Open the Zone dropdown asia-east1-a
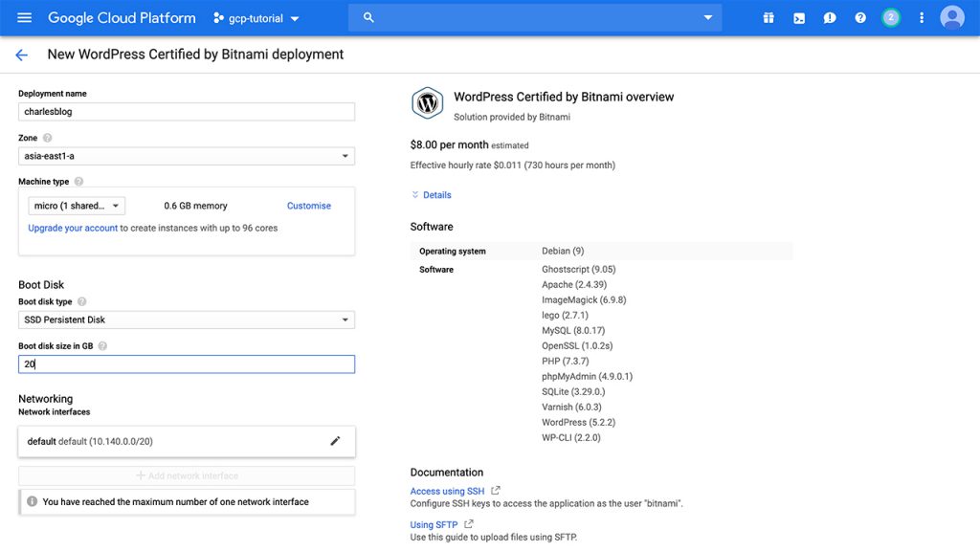The width and height of the screenshot is (980, 551). (x=187, y=156)
